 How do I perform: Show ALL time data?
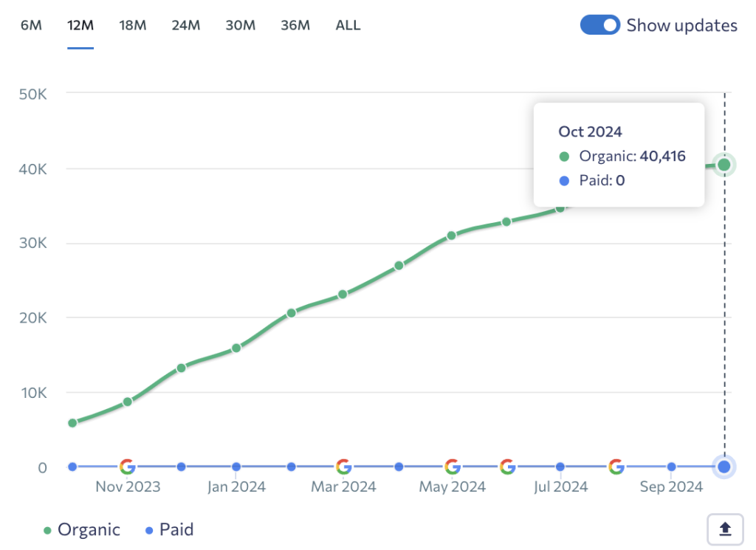pos(348,25)
